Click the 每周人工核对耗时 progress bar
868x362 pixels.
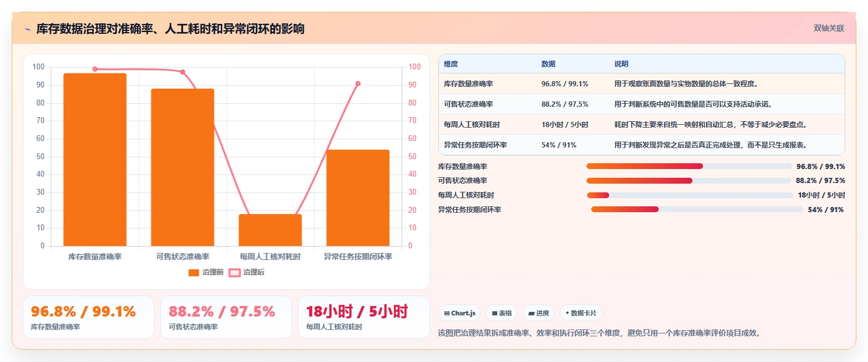point(690,195)
